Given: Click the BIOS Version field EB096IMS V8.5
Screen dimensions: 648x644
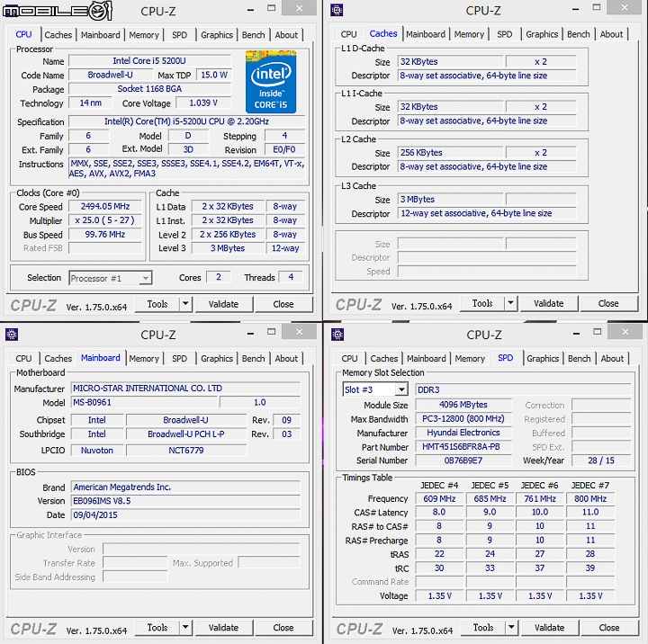Looking at the screenshot, I should tap(185, 501).
